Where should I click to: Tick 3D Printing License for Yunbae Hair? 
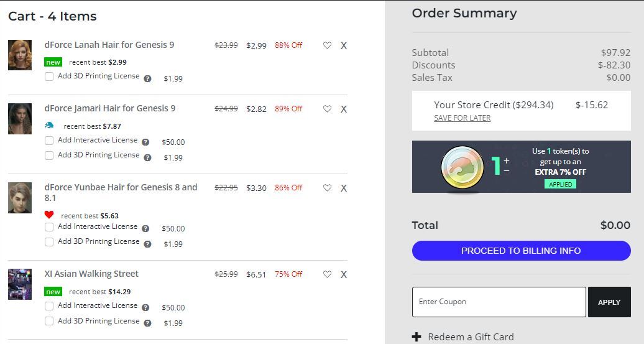coord(49,241)
